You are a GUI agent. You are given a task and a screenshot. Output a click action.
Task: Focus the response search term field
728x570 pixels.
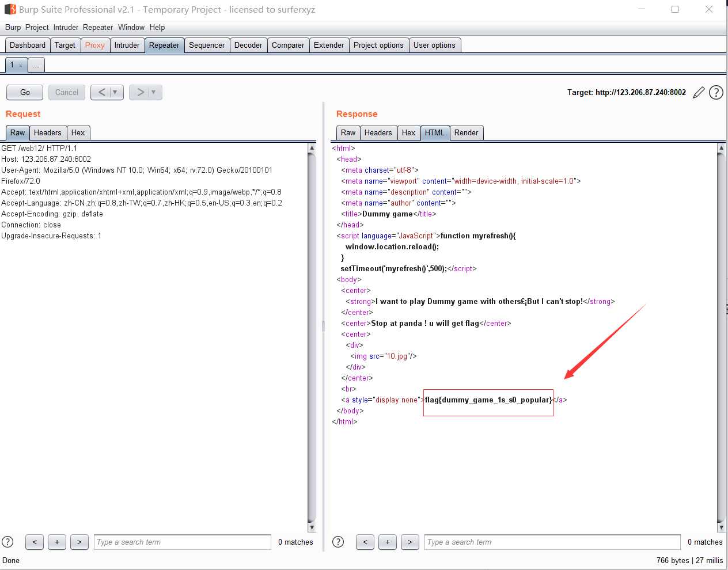[x=553, y=542]
